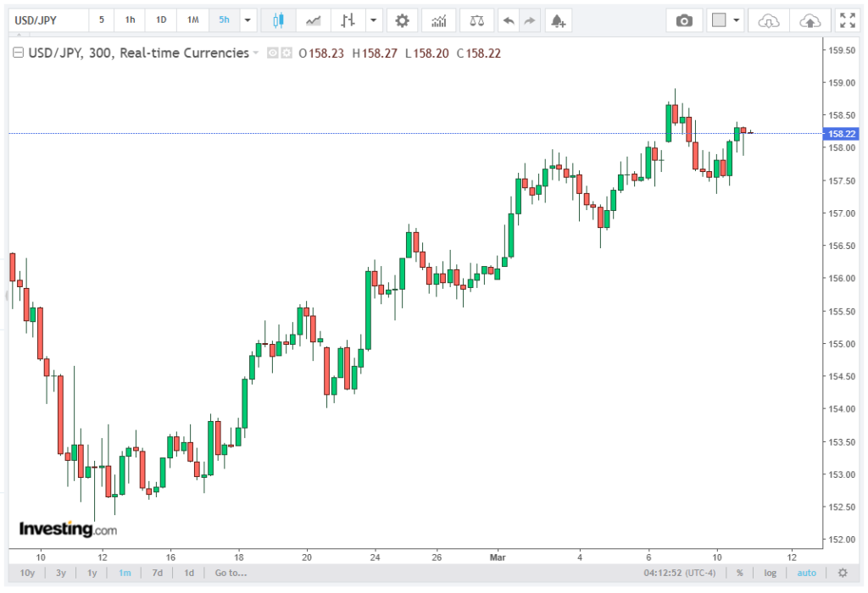Image resolution: width=868 pixels, height=593 pixels.
Task: Open the time interval dropdown arrow
Action: (248, 20)
